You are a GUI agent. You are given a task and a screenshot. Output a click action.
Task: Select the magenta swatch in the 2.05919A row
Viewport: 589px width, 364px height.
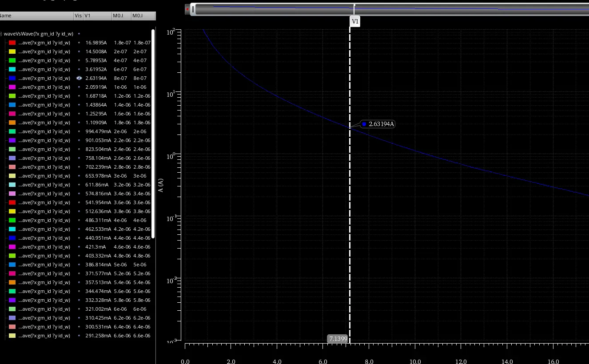coord(12,87)
